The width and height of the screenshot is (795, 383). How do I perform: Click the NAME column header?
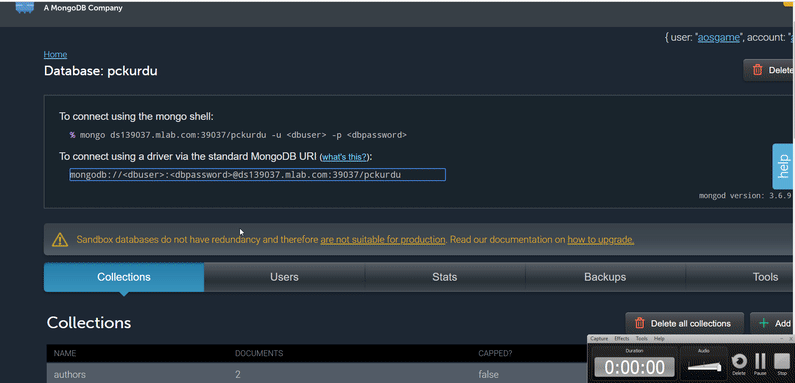pos(64,353)
